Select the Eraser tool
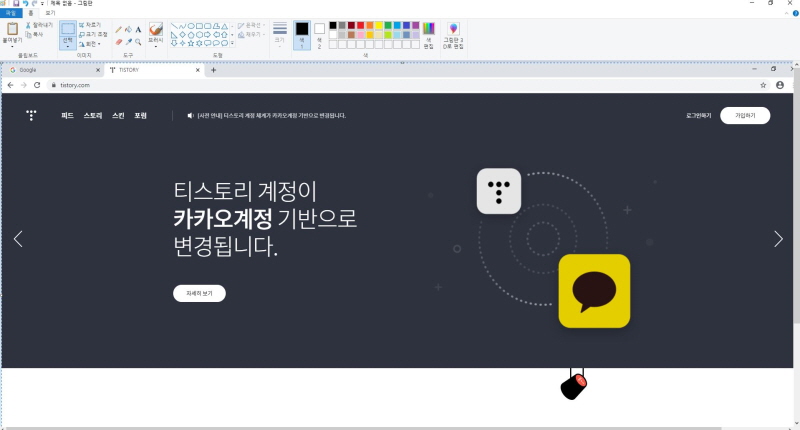800x430 pixels. (118, 42)
